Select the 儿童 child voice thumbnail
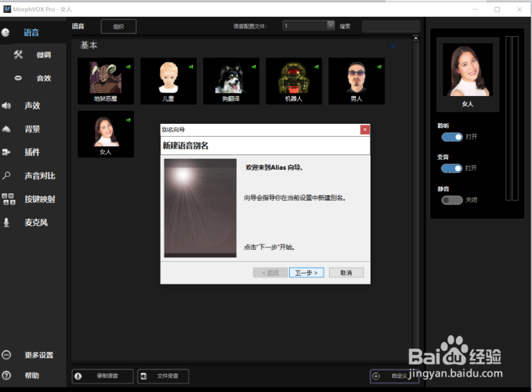 tap(168, 81)
